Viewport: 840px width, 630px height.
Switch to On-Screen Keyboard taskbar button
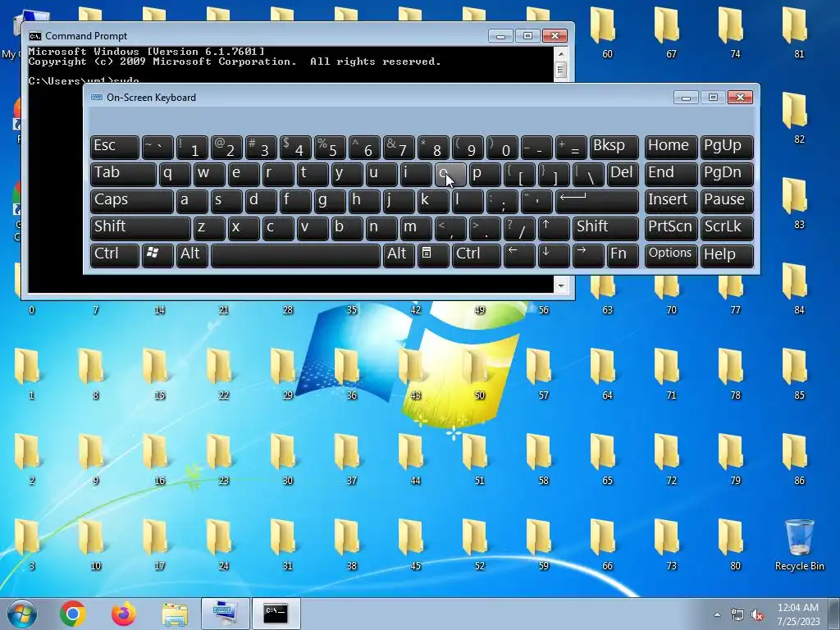(x=225, y=614)
